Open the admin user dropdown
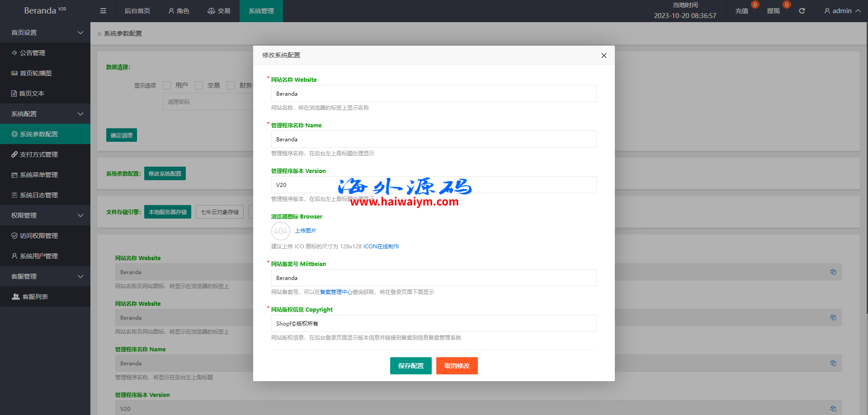868x415 pixels. pos(842,11)
